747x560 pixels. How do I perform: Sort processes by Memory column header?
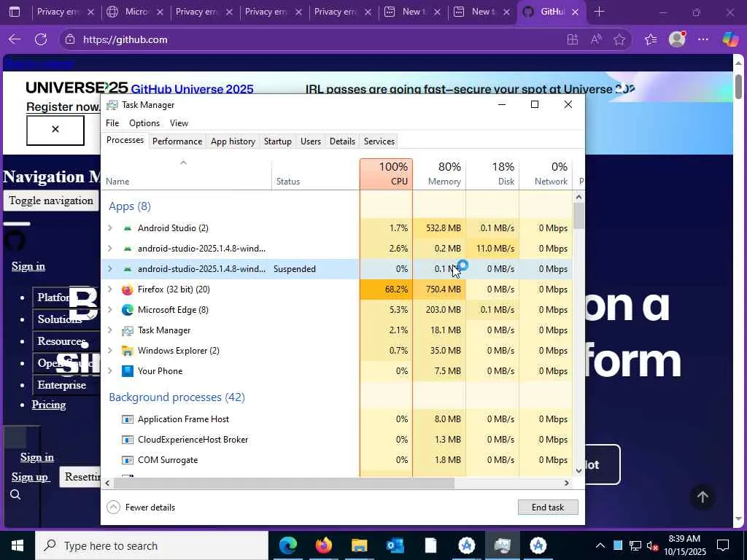coord(440,174)
